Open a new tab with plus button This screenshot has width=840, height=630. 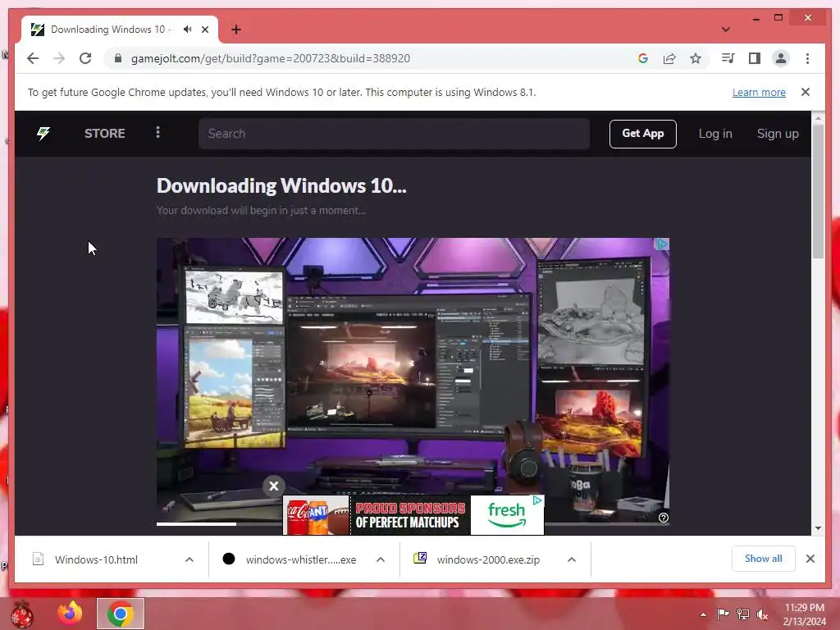pos(235,30)
